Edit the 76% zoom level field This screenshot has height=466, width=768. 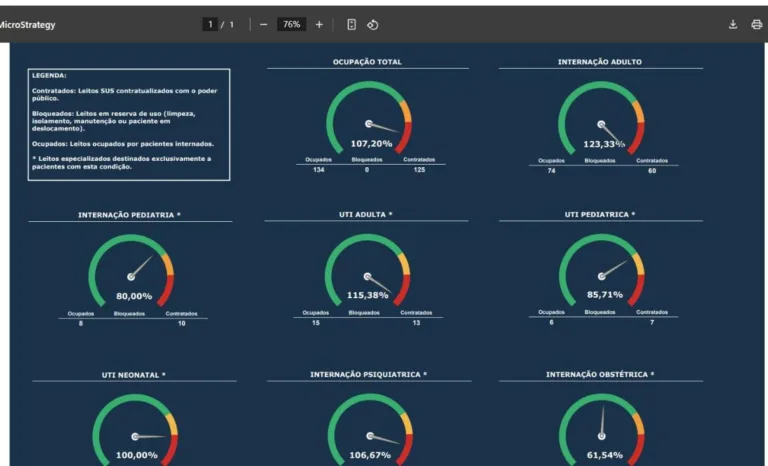[x=290, y=24]
